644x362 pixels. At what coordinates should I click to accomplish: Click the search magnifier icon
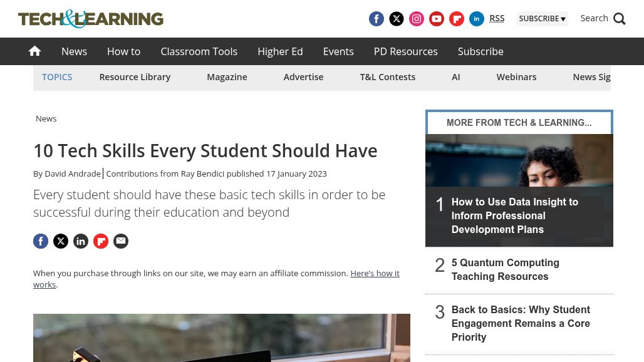pos(620,19)
